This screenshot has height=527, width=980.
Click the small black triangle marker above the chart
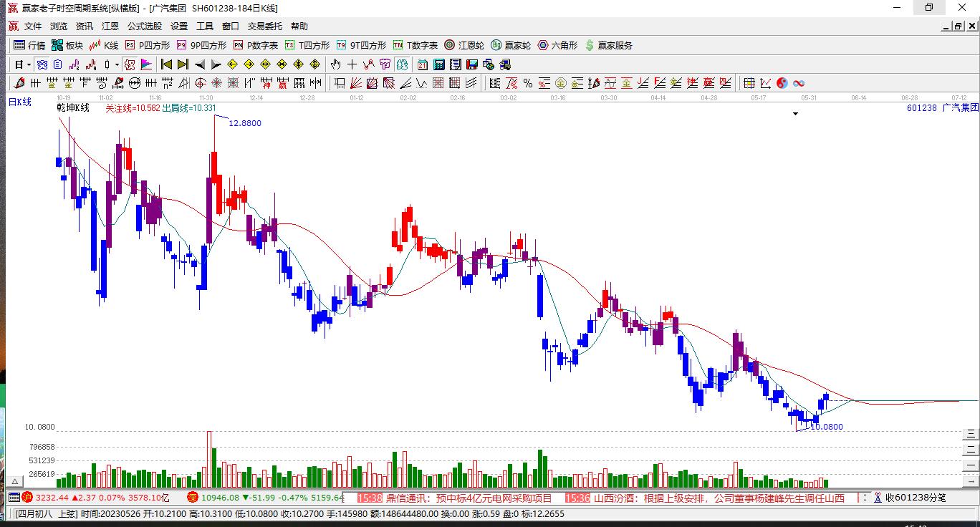tap(795, 114)
